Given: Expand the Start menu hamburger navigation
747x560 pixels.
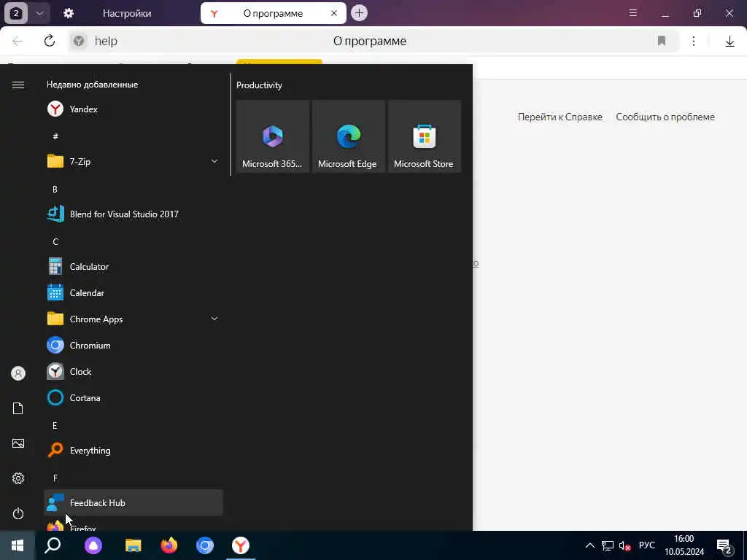Looking at the screenshot, I should click(x=18, y=85).
